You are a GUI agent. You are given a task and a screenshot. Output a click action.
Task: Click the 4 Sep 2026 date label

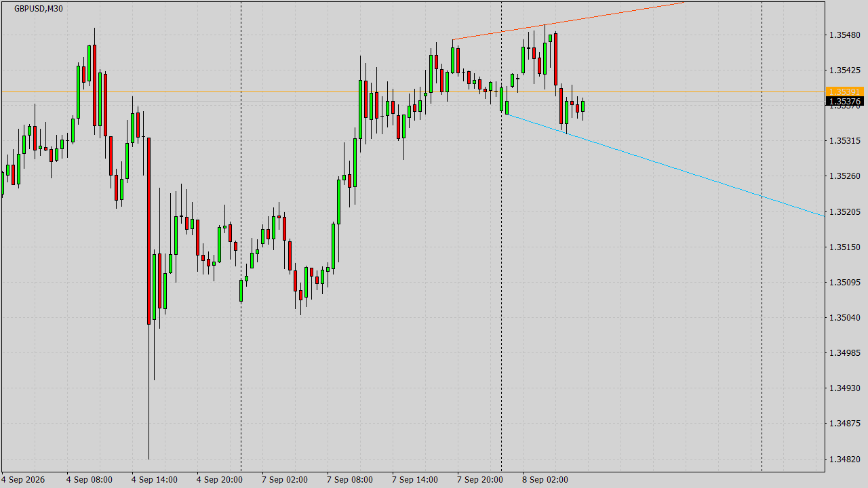pos(23,480)
